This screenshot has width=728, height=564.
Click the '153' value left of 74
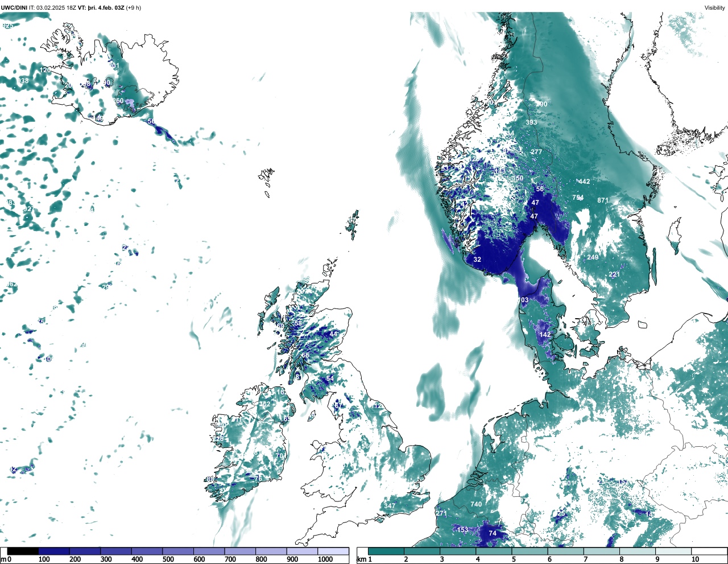462,530
